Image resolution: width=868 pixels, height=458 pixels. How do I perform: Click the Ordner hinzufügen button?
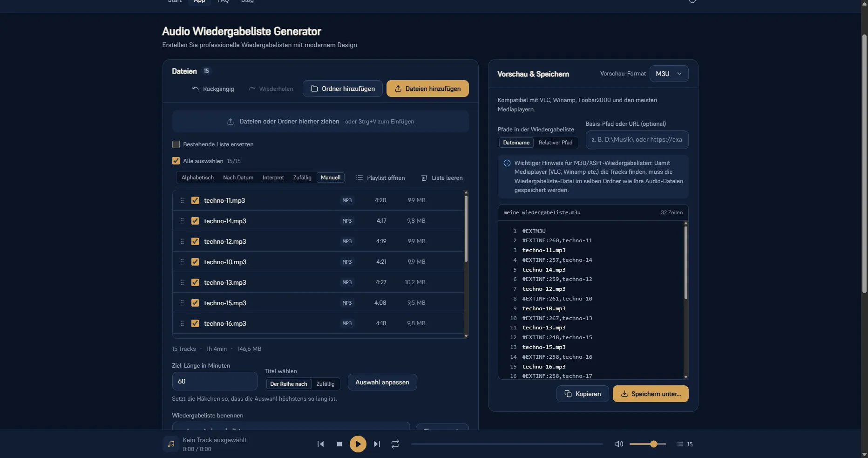pos(343,89)
